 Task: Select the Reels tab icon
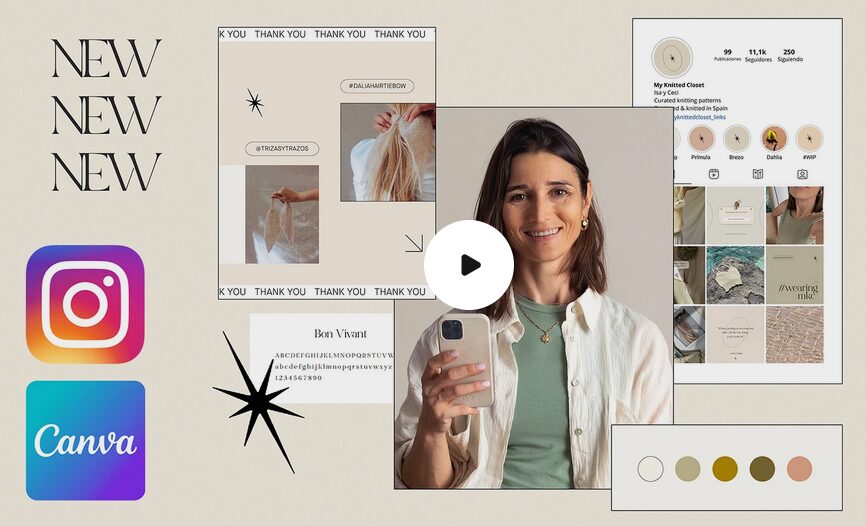click(714, 174)
